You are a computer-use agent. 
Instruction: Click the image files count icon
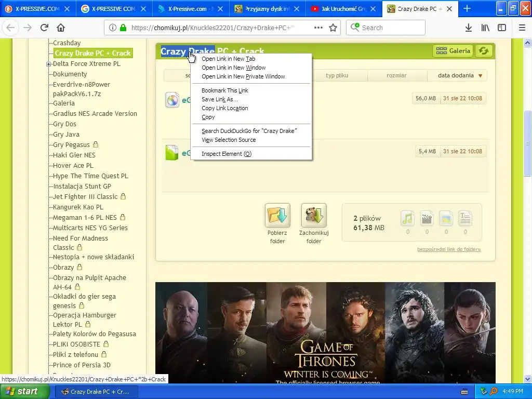point(446,219)
